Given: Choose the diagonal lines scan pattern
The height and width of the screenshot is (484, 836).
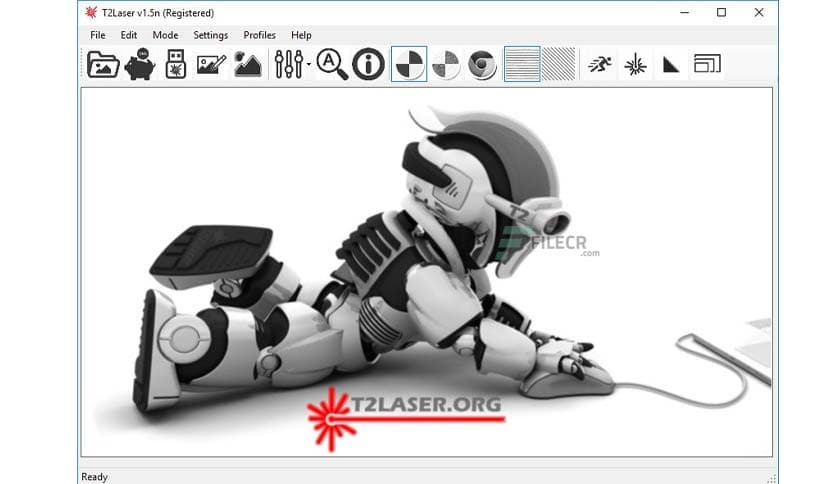Looking at the screenshot, I should 558,64.
